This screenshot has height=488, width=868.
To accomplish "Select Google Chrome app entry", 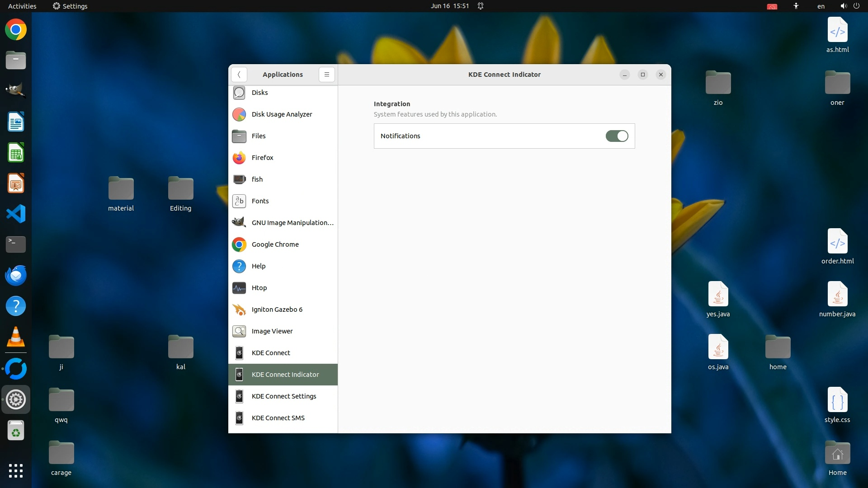I will coord(275,244).
